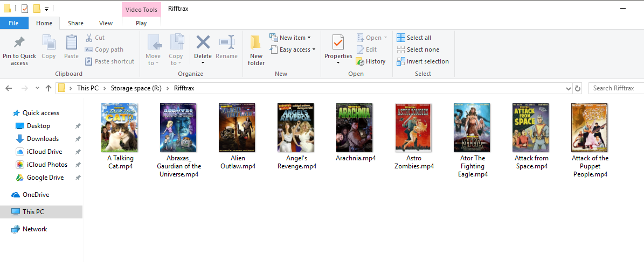This screenshot has width=644, height=262.
Task: Click the Rename icon
Action: tap(227, 43)
